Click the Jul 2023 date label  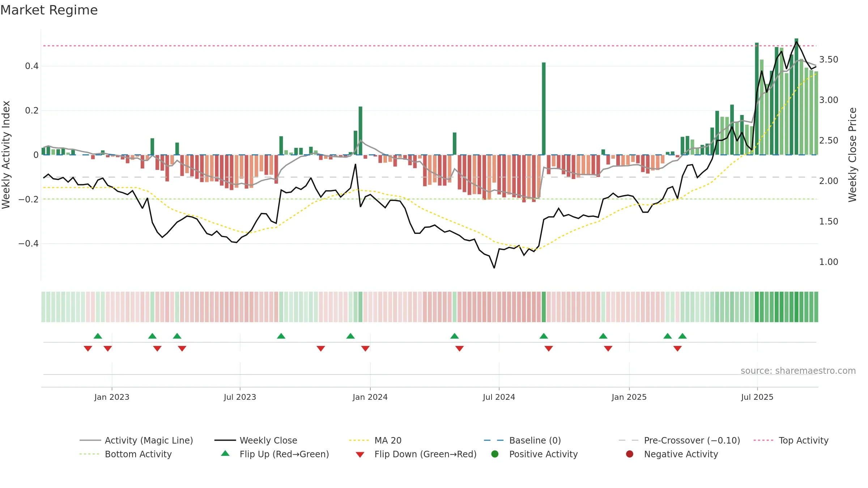tap(240, 397)
